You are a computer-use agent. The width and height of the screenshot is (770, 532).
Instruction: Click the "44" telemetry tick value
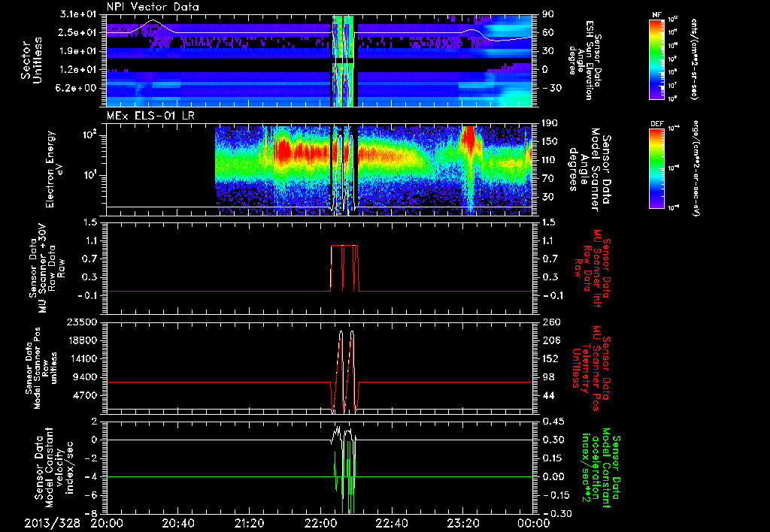pos(548,395)
